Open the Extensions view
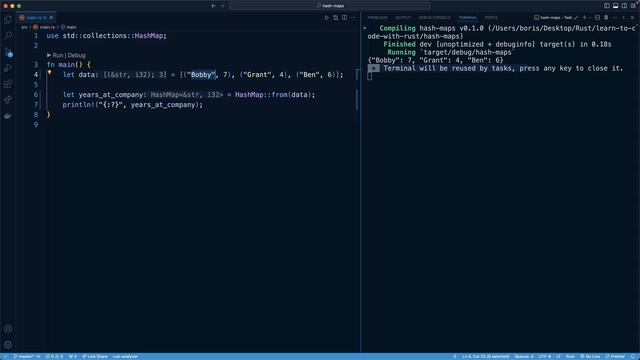 coord(8,84)
